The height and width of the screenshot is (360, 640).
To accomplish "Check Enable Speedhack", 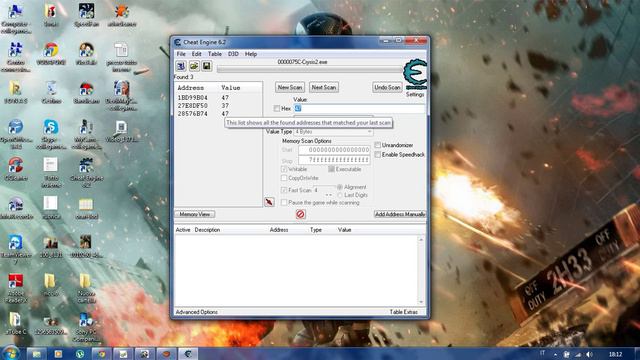I will tap(378, 155).
